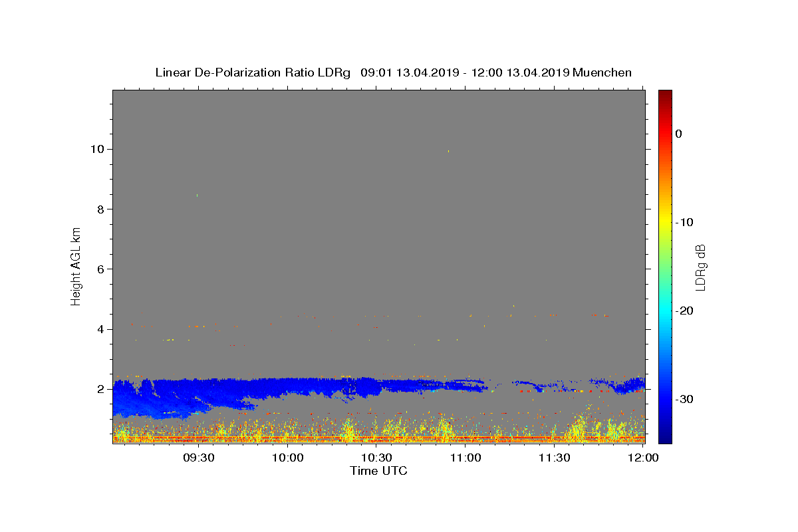Click the 11:00 time tick label
798x532 pixels.
click(465, 458)
